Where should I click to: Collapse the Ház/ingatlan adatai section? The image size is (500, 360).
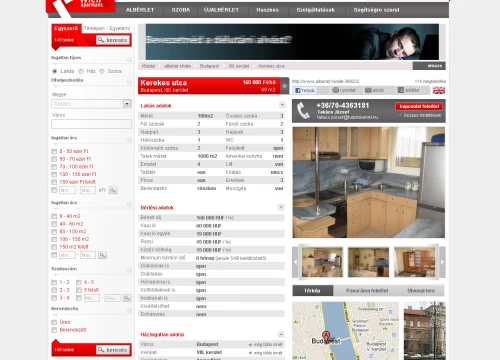(x=281, y=334)
